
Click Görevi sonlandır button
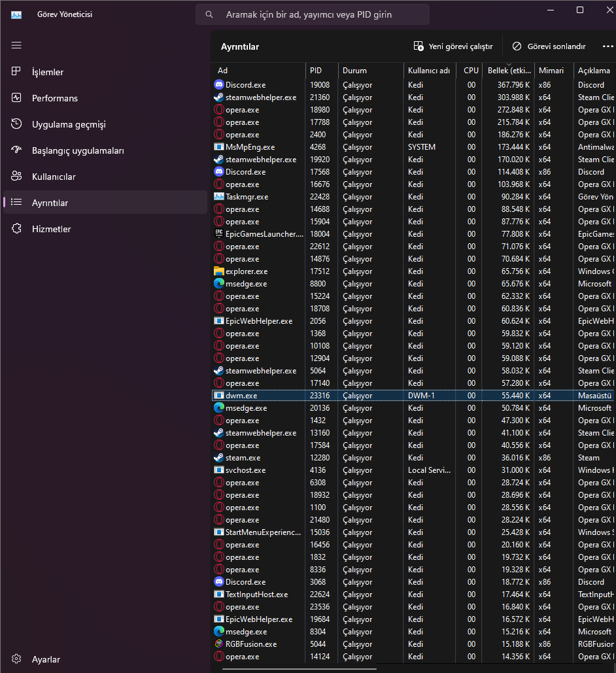point(549,46)
